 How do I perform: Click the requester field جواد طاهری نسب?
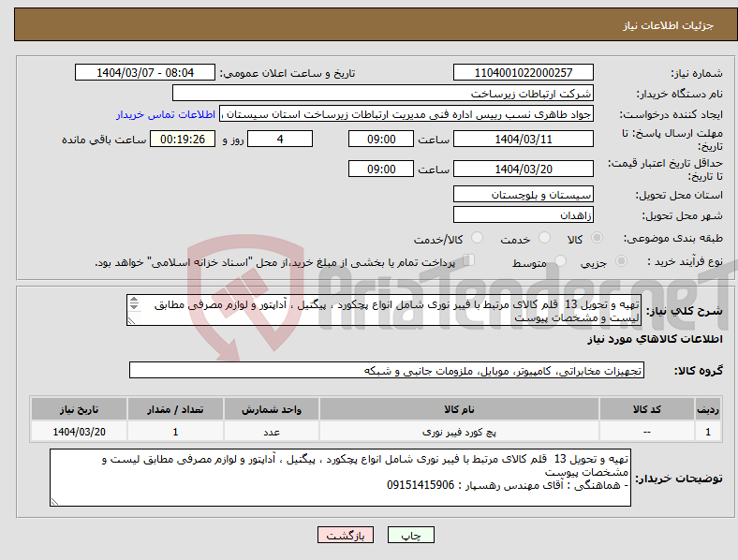(x=406, y=114)
